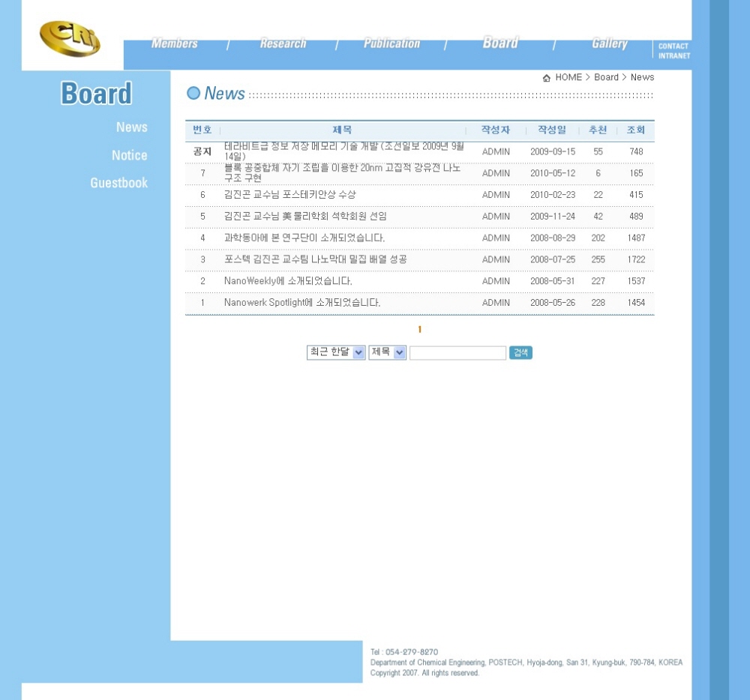750x700 pixels.
Task: Expand the 제목 search-field dropdown
Action: 387,352
